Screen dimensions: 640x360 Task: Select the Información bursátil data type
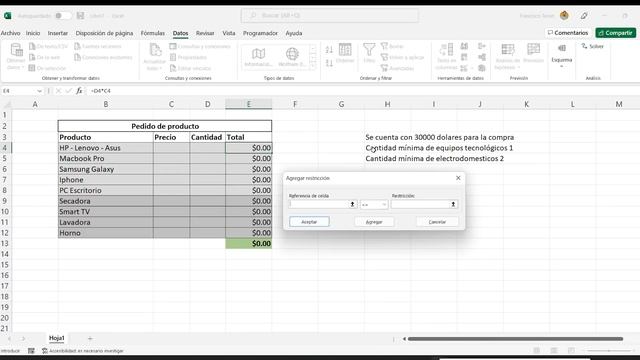click(258, 57)
